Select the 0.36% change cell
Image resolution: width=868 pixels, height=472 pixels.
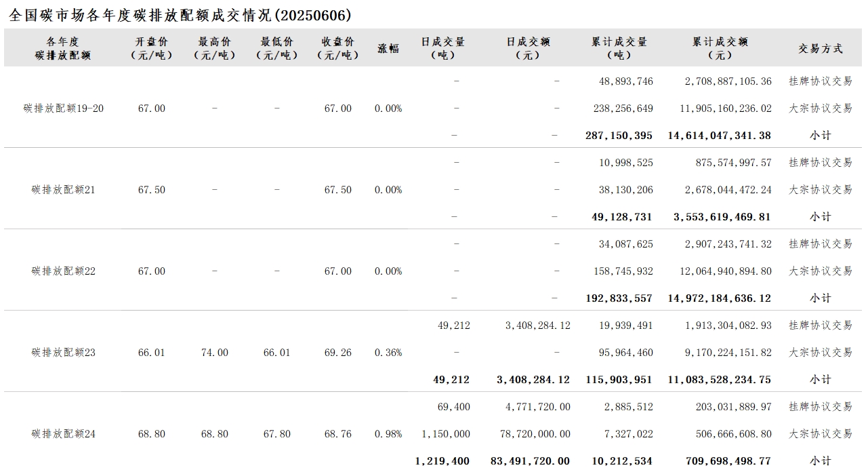[x=388, y=353]
